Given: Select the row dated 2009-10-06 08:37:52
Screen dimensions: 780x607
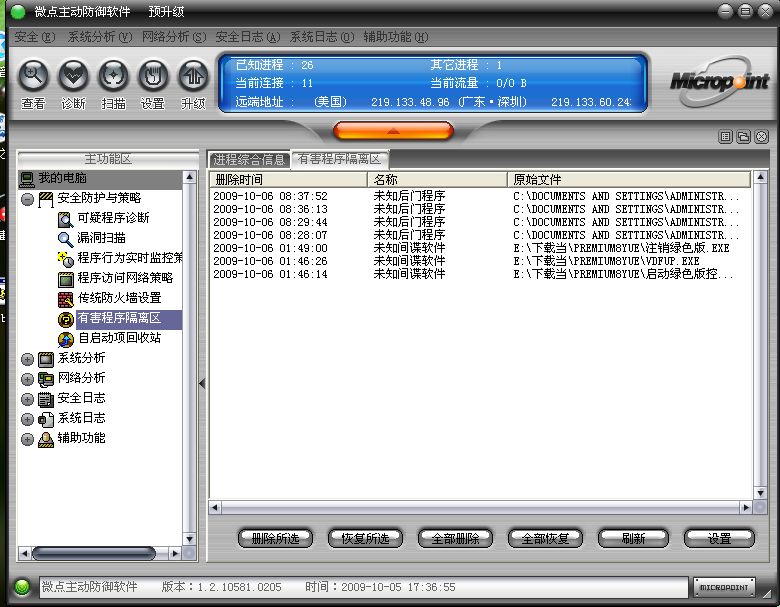Looking at the screenshot, I should click(x=480, y=196).
